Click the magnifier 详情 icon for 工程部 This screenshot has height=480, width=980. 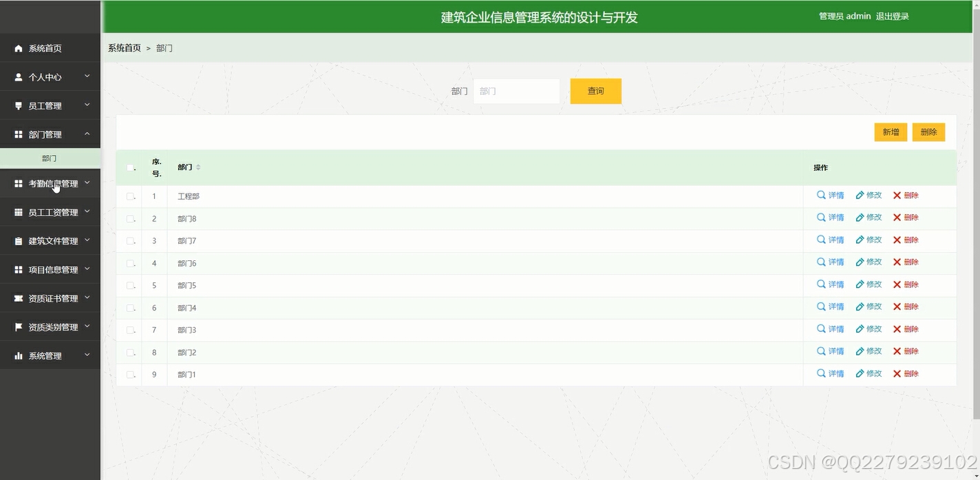click(820, 195)
